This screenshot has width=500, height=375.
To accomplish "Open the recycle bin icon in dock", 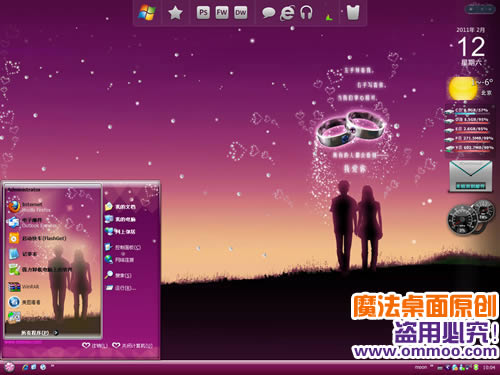I will [x=353, y=13].
